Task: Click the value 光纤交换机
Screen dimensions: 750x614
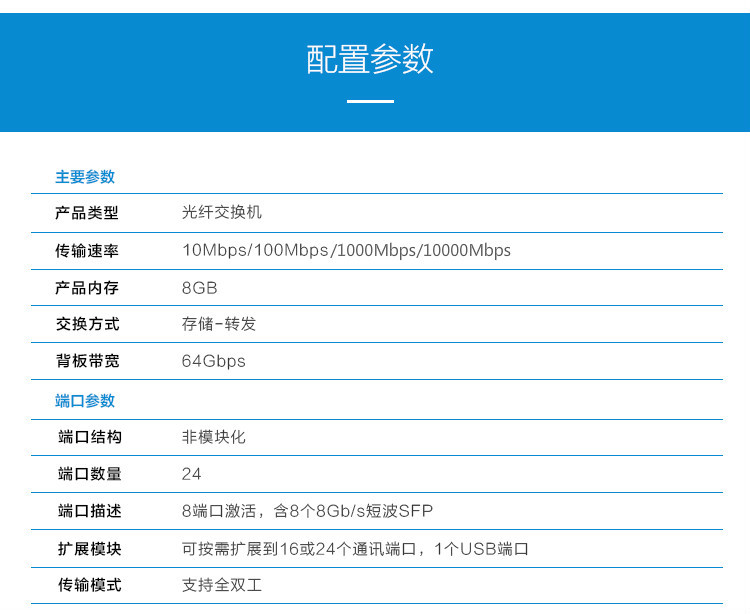Action: (221, 212)
